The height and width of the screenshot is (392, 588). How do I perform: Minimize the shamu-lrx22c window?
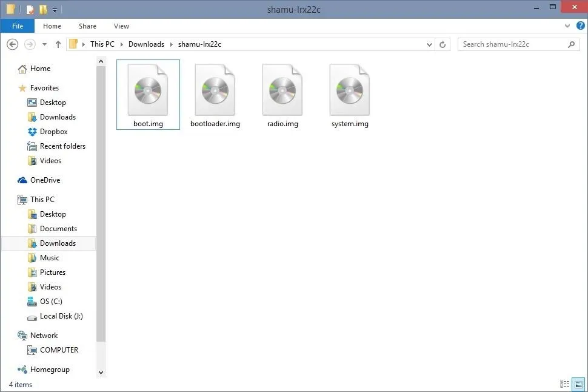click(x=536, y=7)
